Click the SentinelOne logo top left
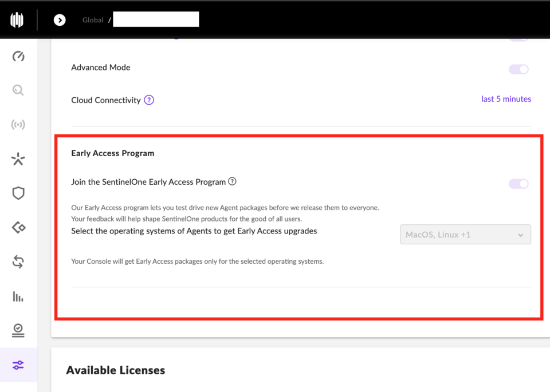 tap(17, 19)
